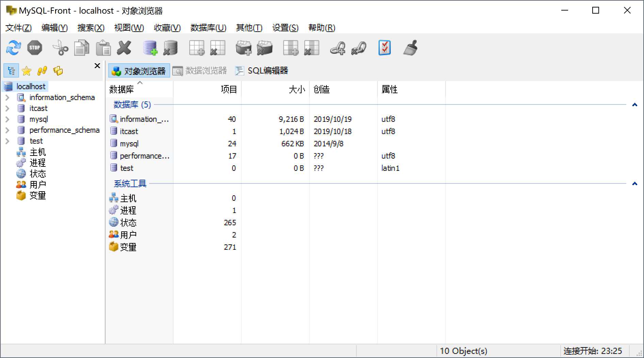Expand the information_schema tree node
The image size is (644, 358).
coord(7,98)
